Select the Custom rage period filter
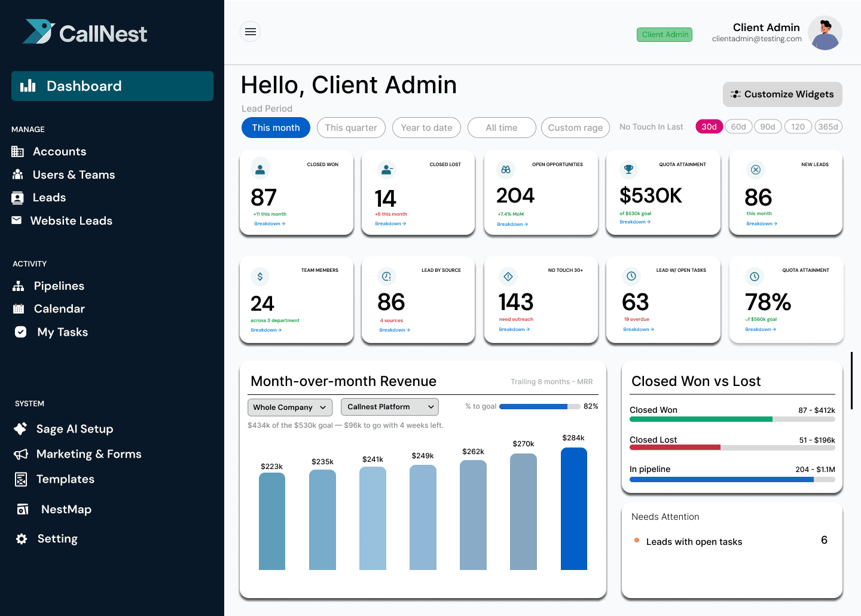 pos(575,128)
